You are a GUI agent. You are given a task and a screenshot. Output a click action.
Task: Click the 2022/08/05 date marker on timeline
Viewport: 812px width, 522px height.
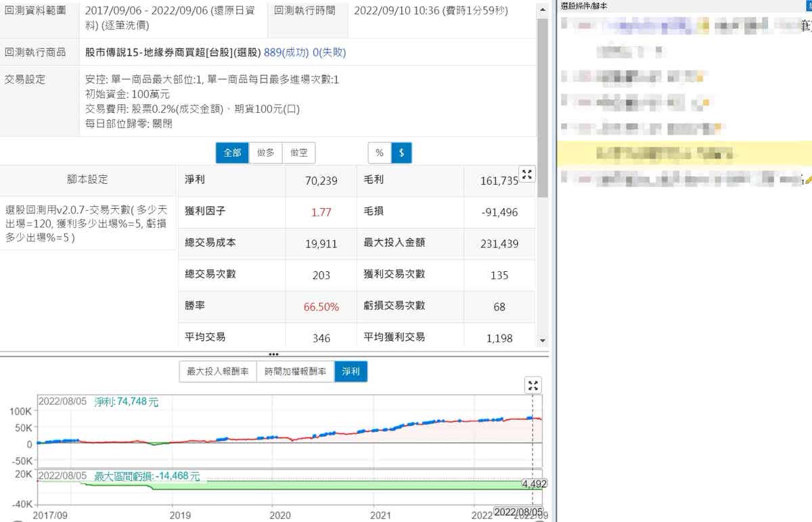(x=518, y=512)
